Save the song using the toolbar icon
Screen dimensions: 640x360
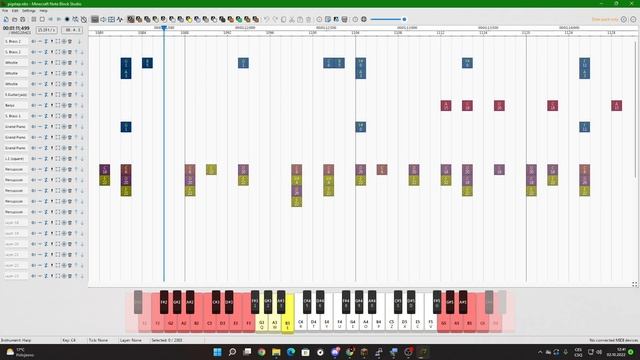22,19
